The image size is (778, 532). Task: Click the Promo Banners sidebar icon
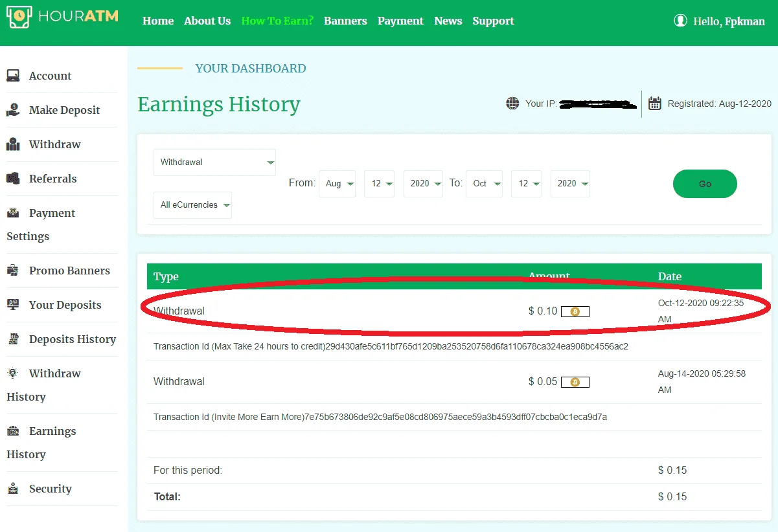click(13, 271)
